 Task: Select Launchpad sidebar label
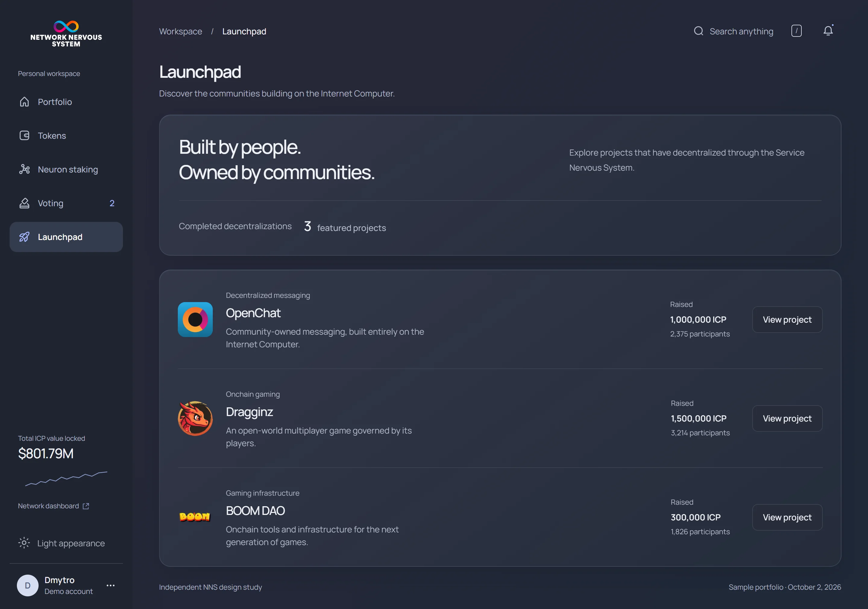60,237
